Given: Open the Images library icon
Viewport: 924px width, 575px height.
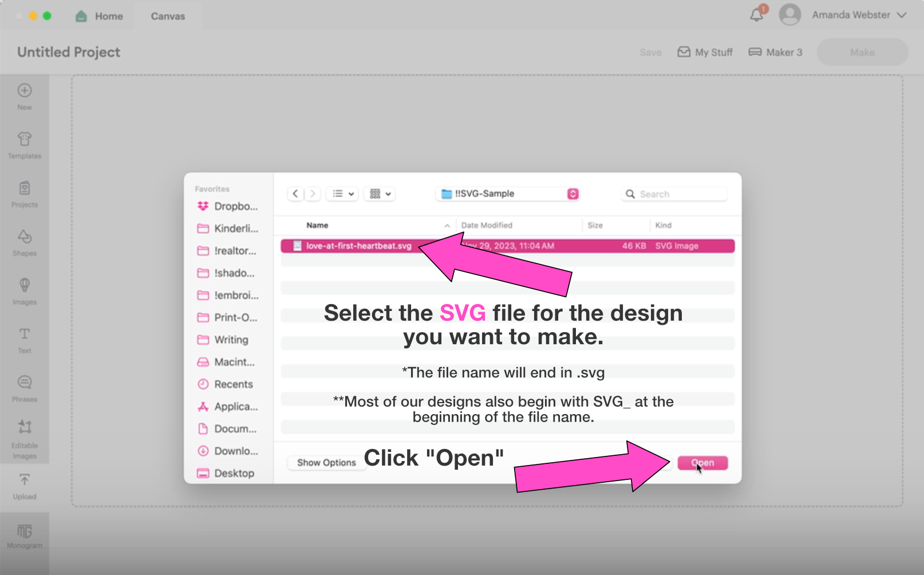Looking at the screenshot, I should click(x=25, y=291).
